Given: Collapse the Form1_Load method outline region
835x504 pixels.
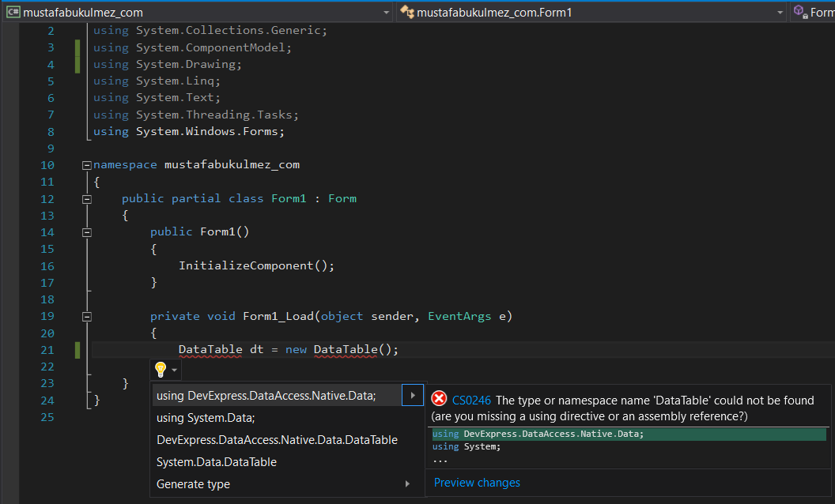Looking at the screenshot, I should (x=86, y=316).
